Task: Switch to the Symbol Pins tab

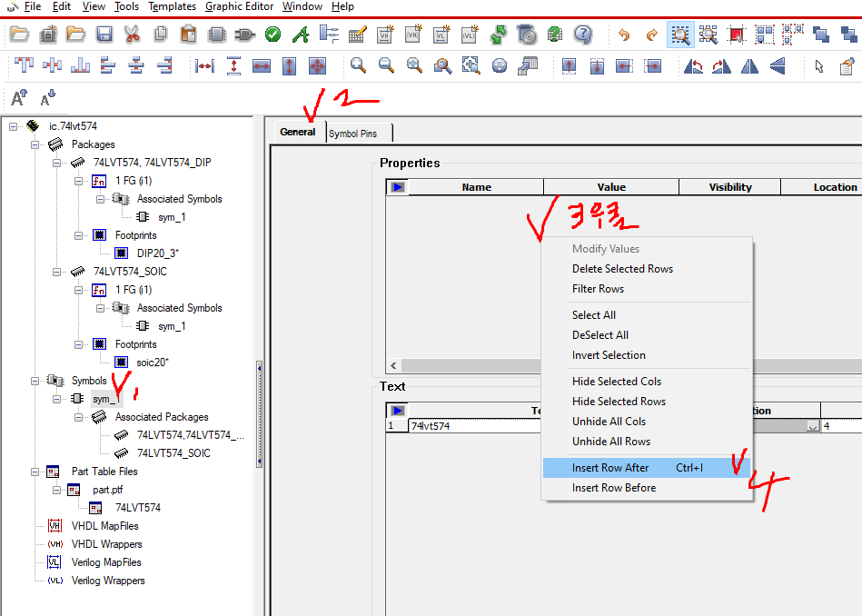Action: pos(353,134)
